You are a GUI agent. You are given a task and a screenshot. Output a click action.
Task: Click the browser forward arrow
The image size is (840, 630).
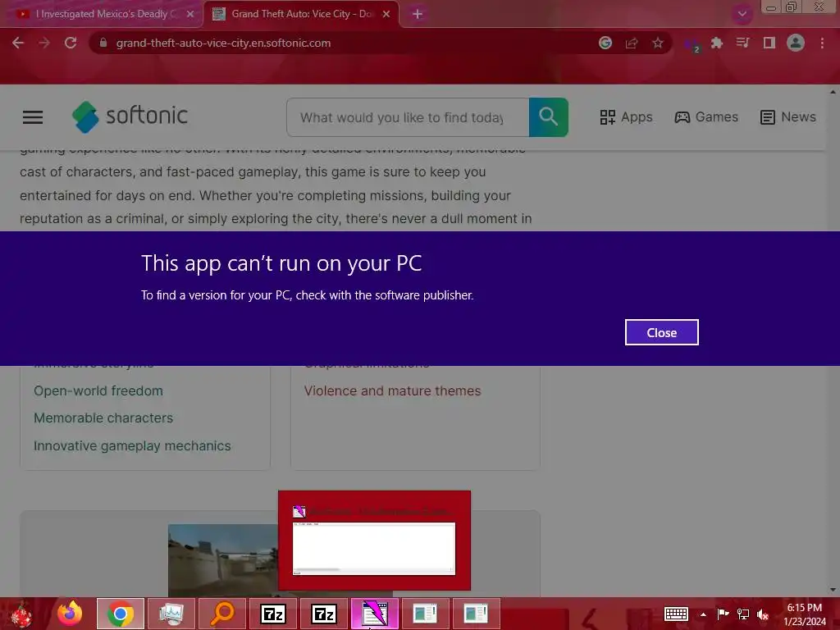coord(44,43)
